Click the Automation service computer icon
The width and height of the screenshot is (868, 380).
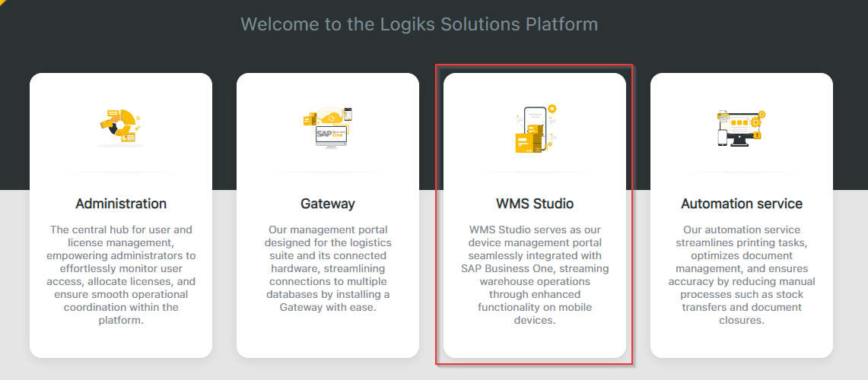741,127
